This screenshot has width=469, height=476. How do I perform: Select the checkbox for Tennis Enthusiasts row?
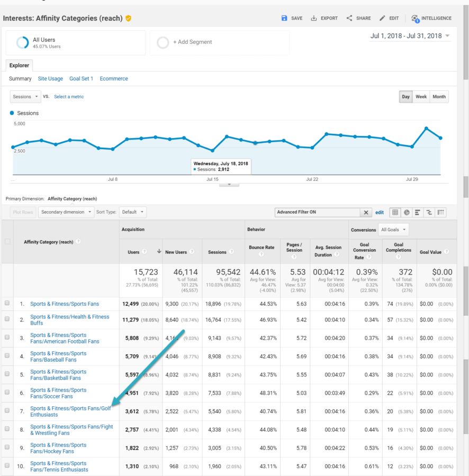tap(7, 466)
